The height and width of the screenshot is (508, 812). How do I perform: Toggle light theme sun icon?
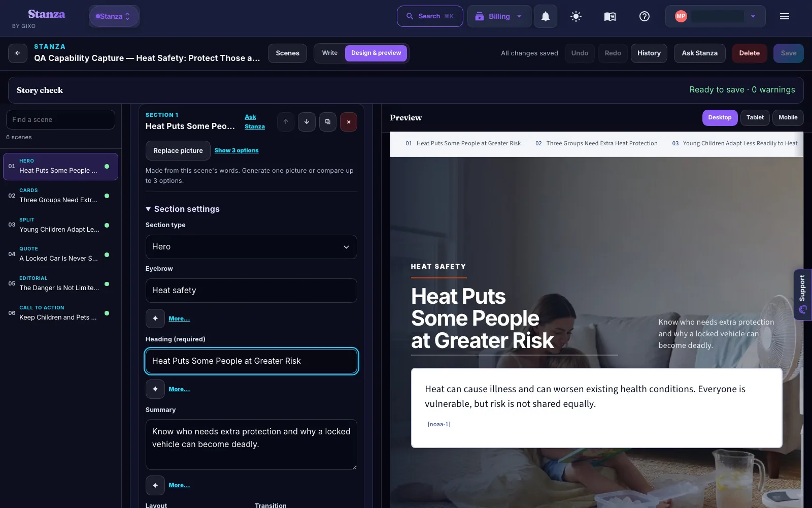coord(576,16)
